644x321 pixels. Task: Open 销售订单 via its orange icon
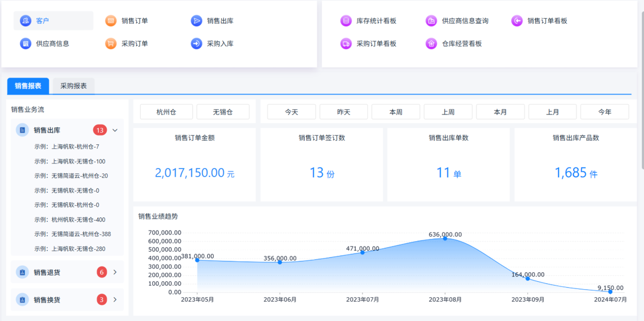coord(111,21)
